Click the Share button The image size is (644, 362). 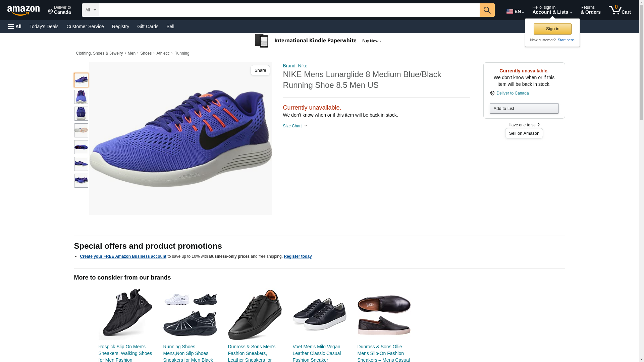(x=260, y=70)
